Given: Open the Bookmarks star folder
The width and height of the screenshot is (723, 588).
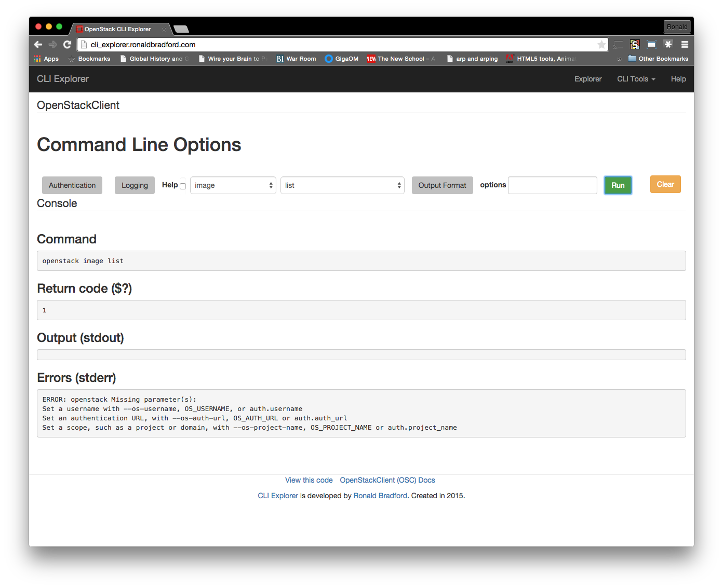Looking at the screenshot, I should (x=89, y=59).
